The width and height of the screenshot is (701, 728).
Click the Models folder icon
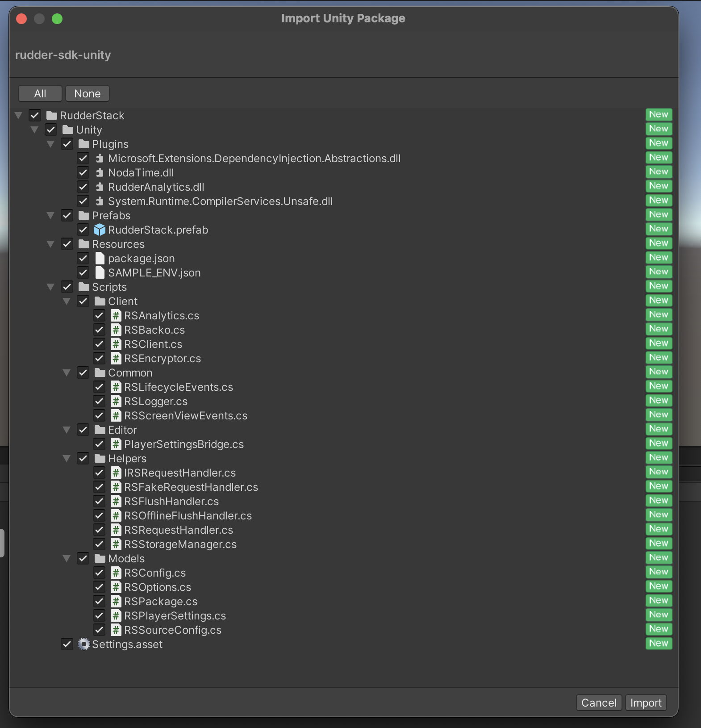pyautogui.click(x=100, y=559)
